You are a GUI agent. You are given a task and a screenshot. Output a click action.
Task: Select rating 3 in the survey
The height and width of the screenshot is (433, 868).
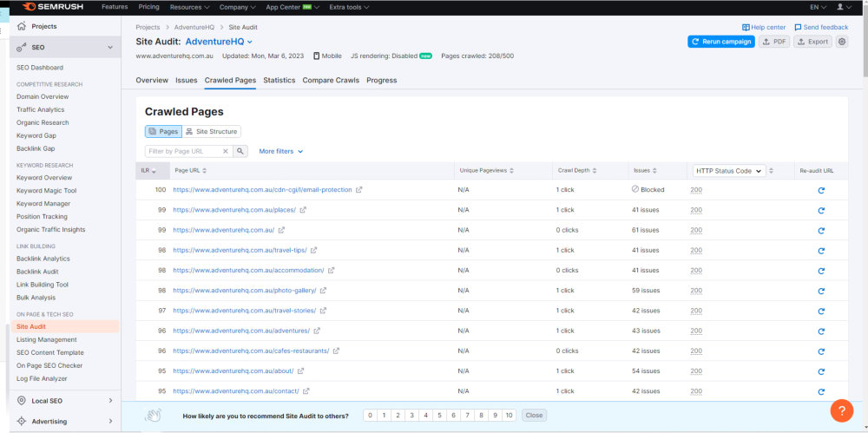411,416
